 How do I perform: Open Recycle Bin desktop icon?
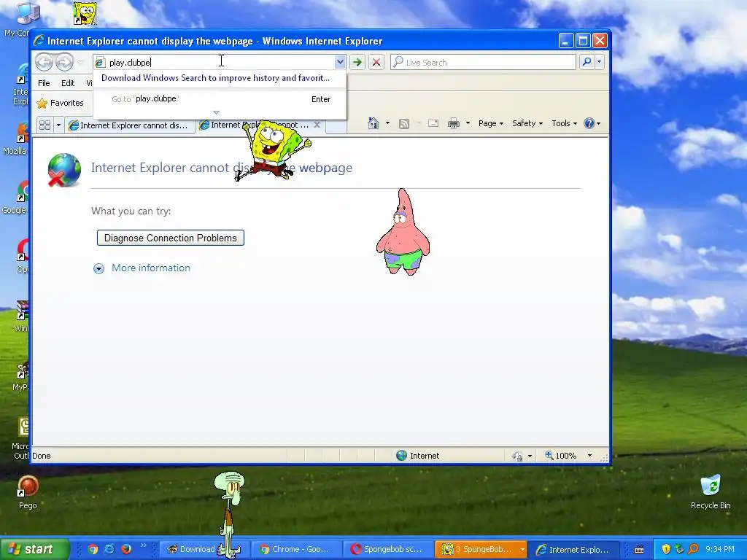click(711, 491)
